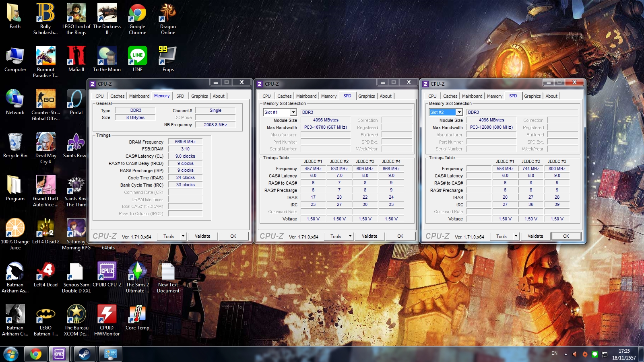This screenshot has width=644, height=362.
Task: Click Validate in the Slot #1 window
Action: pos(369,236)
